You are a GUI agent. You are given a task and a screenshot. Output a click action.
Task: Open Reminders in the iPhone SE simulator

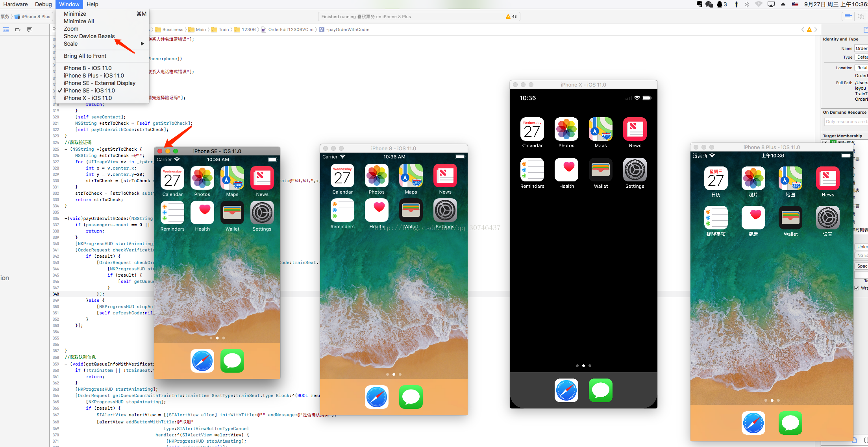(172, 212)
